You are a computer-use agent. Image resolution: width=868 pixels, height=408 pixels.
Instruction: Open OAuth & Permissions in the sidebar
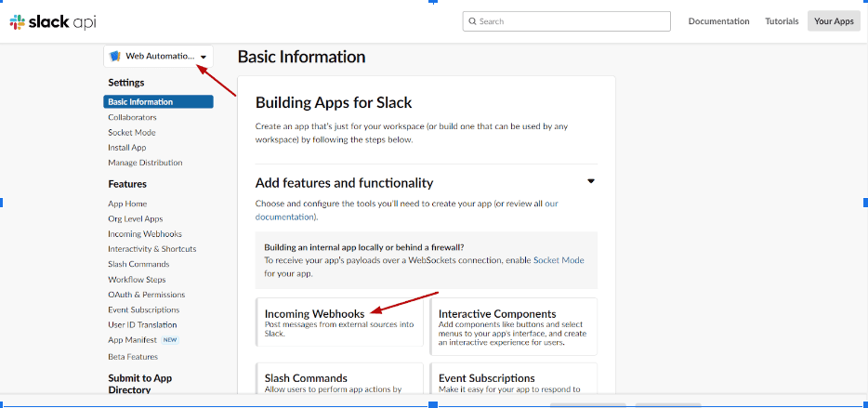(x=147, y=295)
